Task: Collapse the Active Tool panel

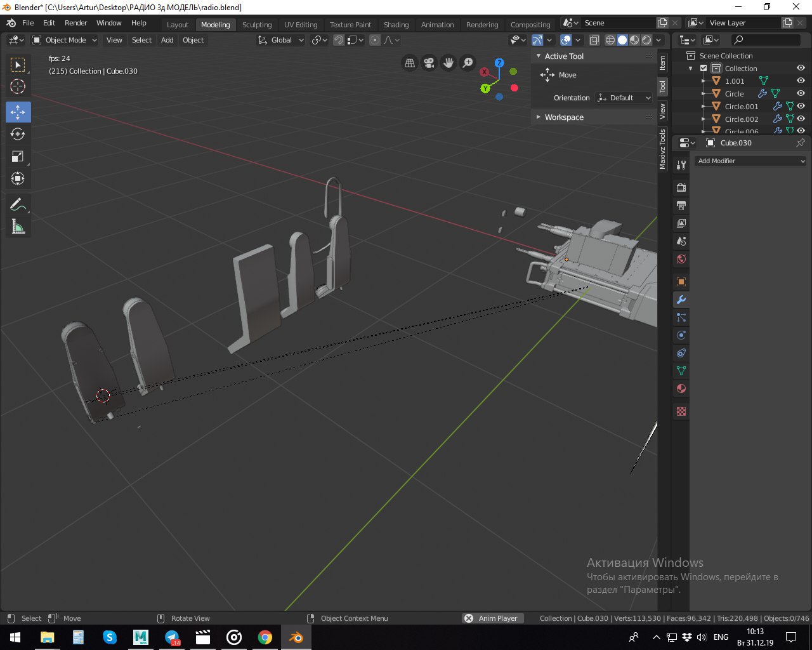Action: (x=539, y=56)
